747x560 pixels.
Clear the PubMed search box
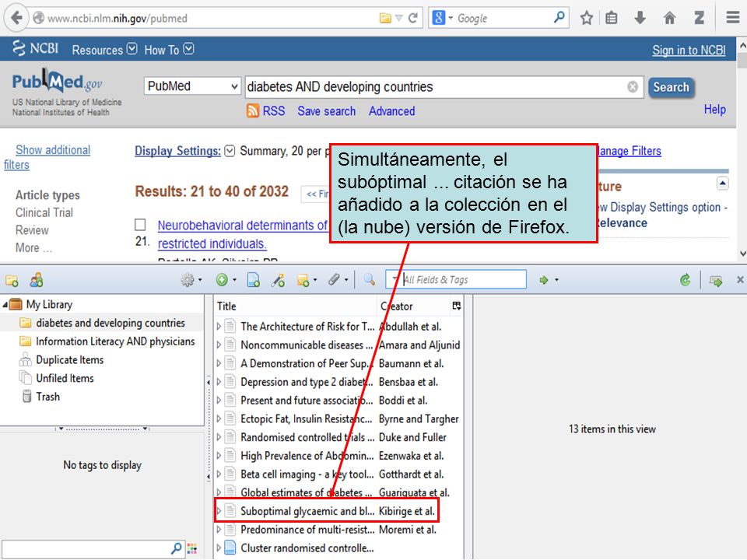(633, 86)
